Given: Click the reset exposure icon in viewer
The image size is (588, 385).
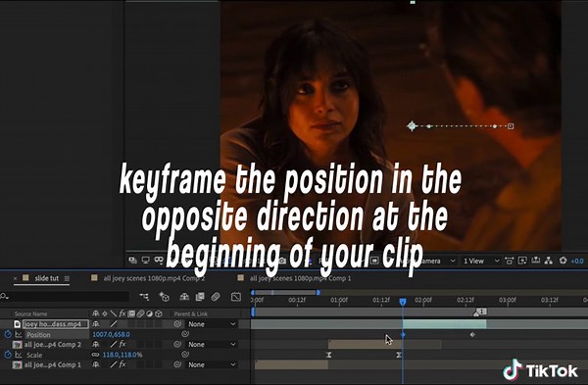Looking at the screenshot, I should [563, 261].
